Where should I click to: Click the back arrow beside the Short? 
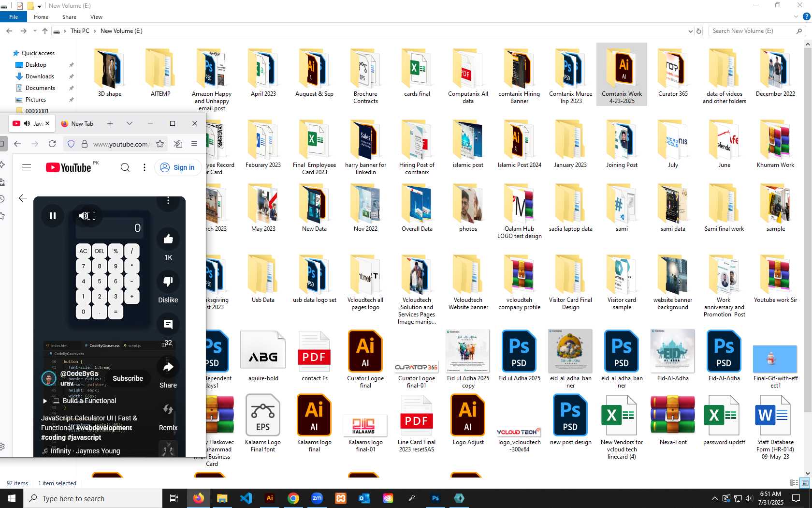pos(23,198)
